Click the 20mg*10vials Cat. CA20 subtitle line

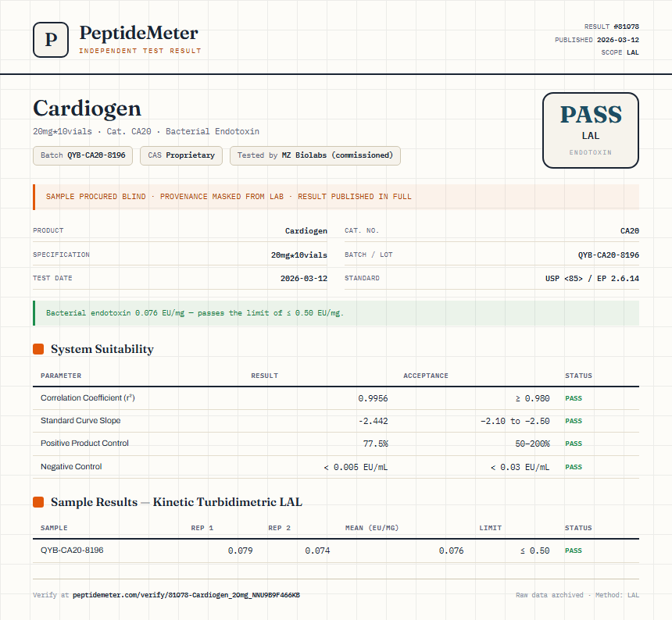click(146, 131)
